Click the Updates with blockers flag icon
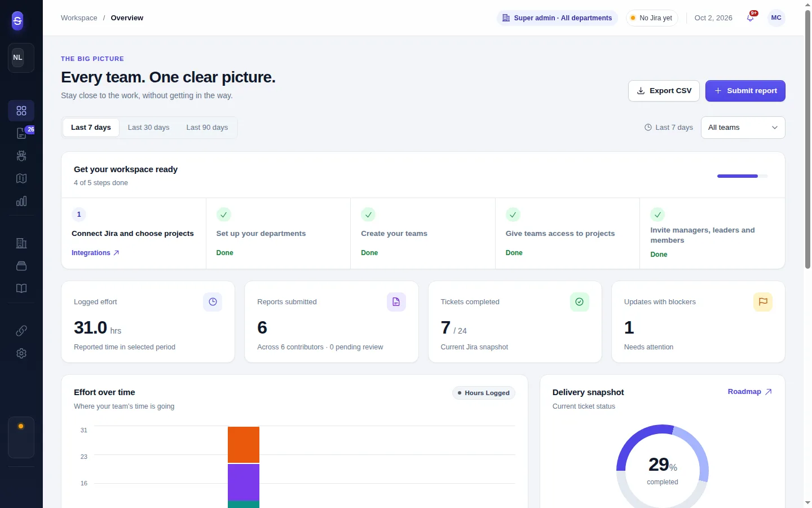 click(763, 302)
